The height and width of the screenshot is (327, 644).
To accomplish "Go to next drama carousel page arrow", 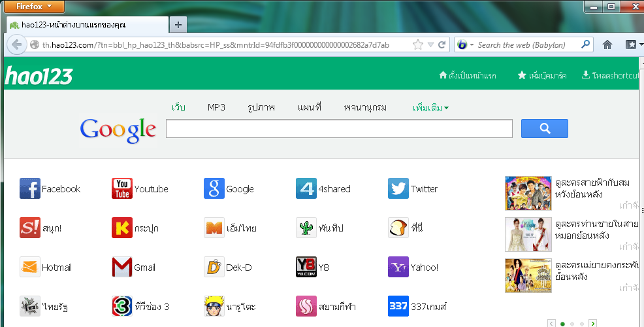I will click(x=592, y=323).
